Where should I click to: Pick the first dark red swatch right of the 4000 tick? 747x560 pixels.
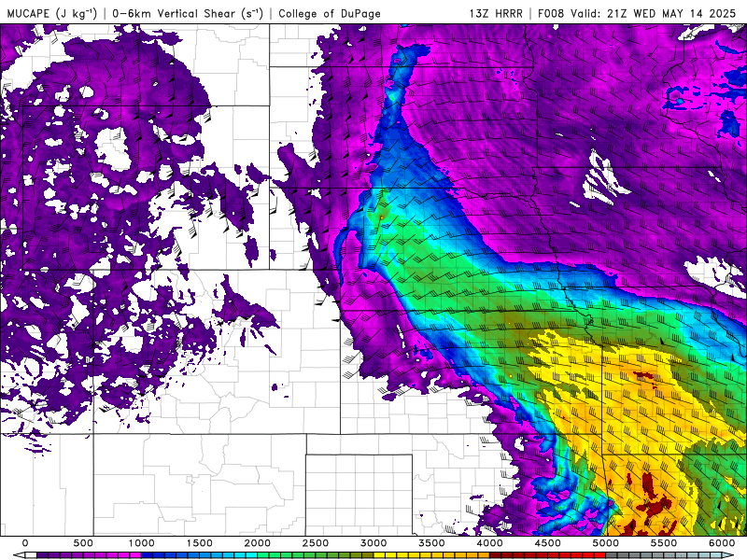pyautogui.click(x=496, y=555)
